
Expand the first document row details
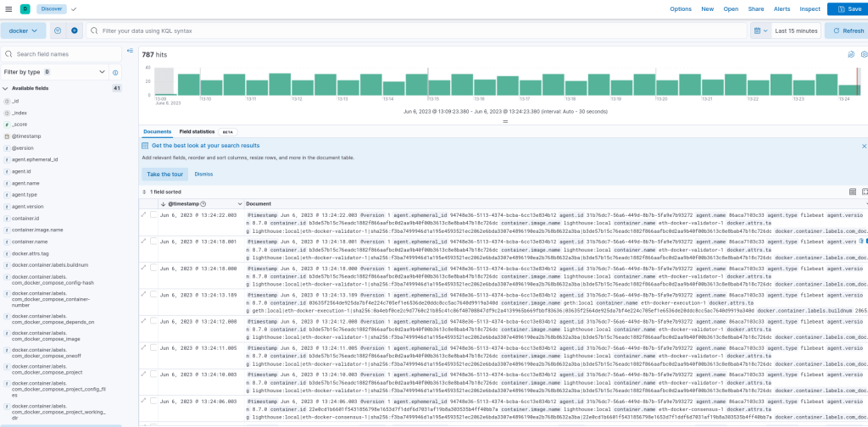143,215
